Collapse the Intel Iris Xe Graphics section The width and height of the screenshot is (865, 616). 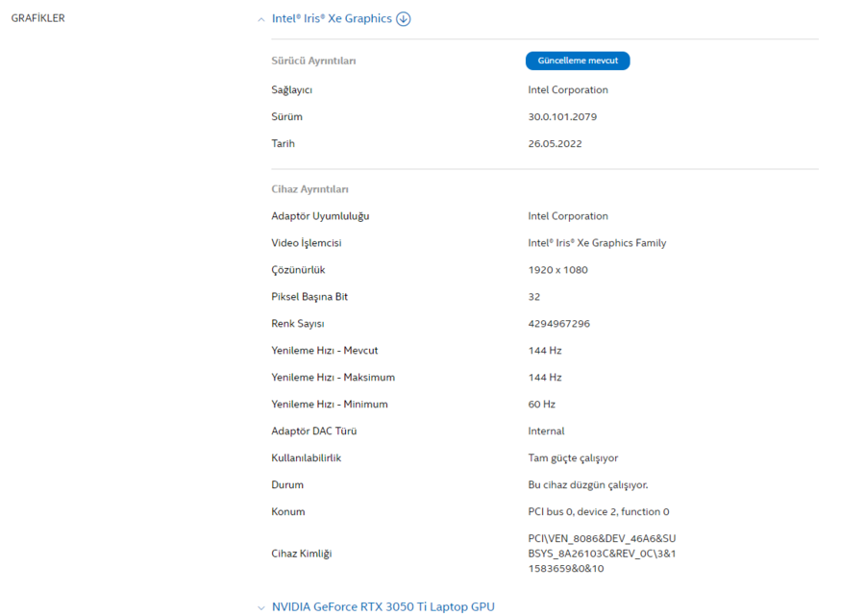(x=260, y=20)
